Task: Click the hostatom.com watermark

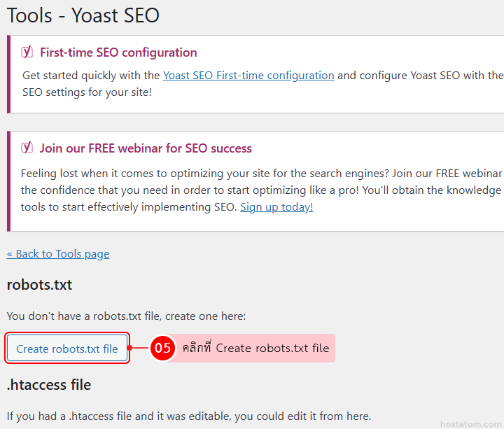Action: pos(470,424)
